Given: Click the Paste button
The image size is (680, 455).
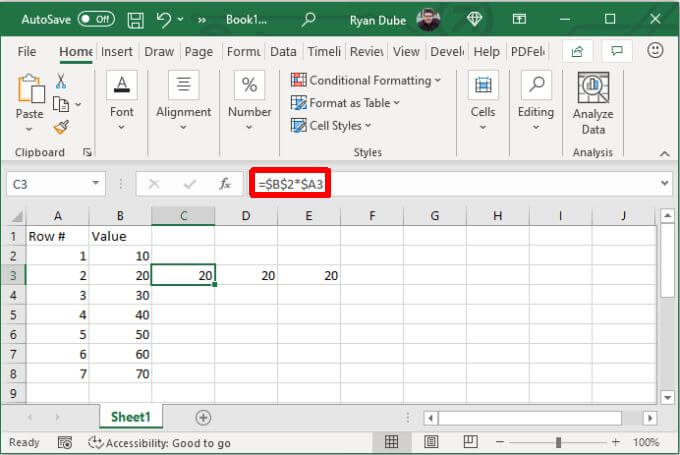Looking at the screenshot, I should (29, 103).
